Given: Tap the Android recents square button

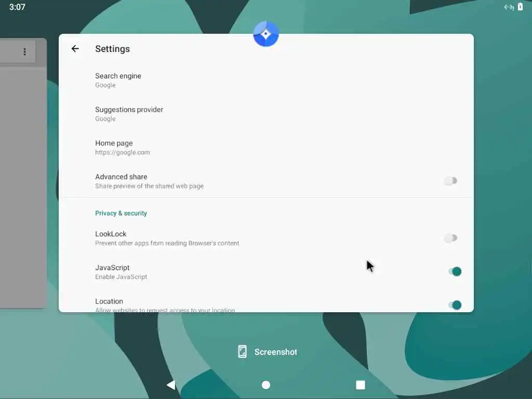Looking at the screenshot, I should (x=361, y=385).
